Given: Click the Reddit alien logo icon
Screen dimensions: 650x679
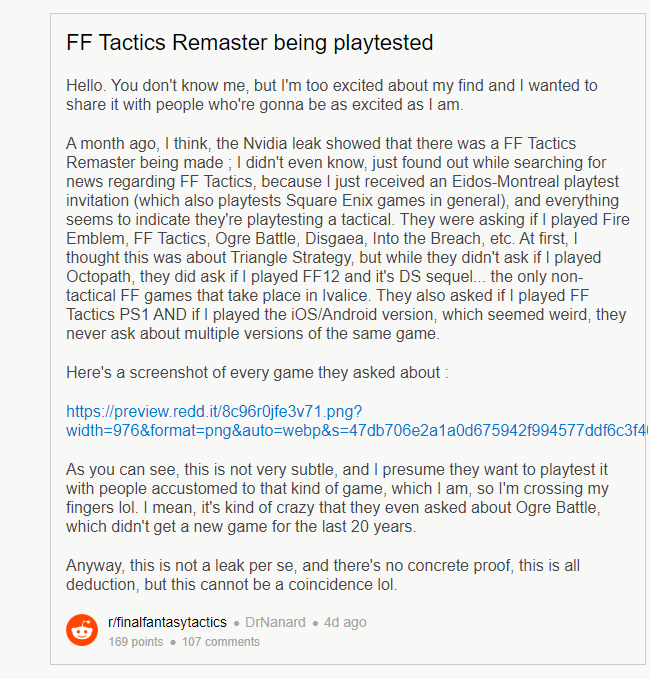Looking at the screenshot, I should click(x=82, y=630).
